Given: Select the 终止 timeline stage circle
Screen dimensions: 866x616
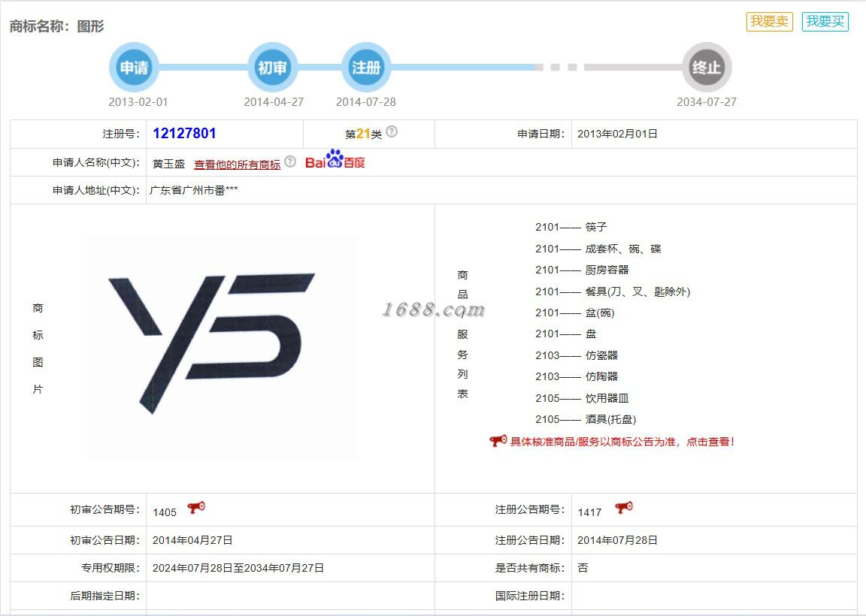Looking at the screenshot, I should point(707,68).
